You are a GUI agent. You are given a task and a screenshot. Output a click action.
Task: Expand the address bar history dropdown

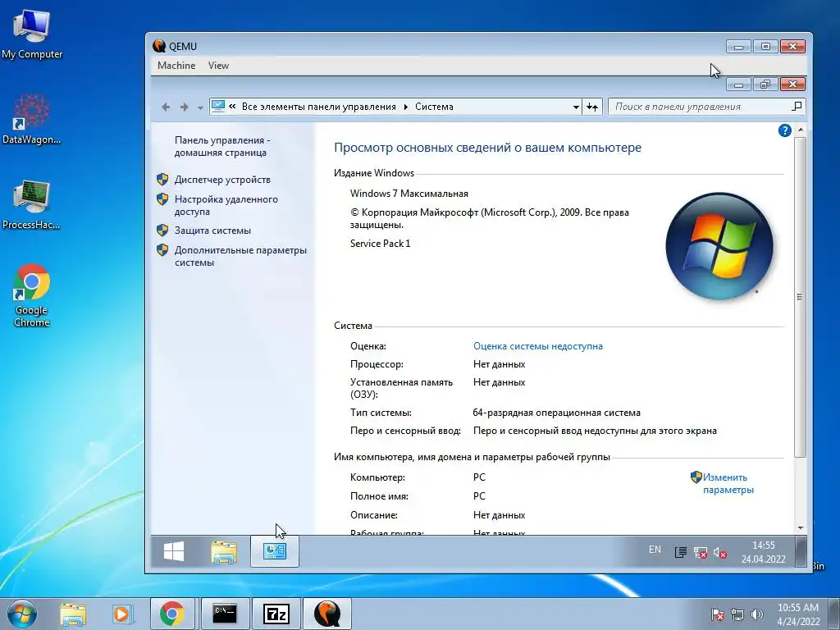576,107
